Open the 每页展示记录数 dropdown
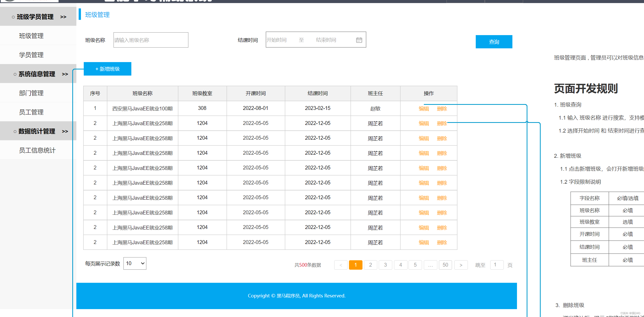The image size is (644, 317). coord(135,263)
